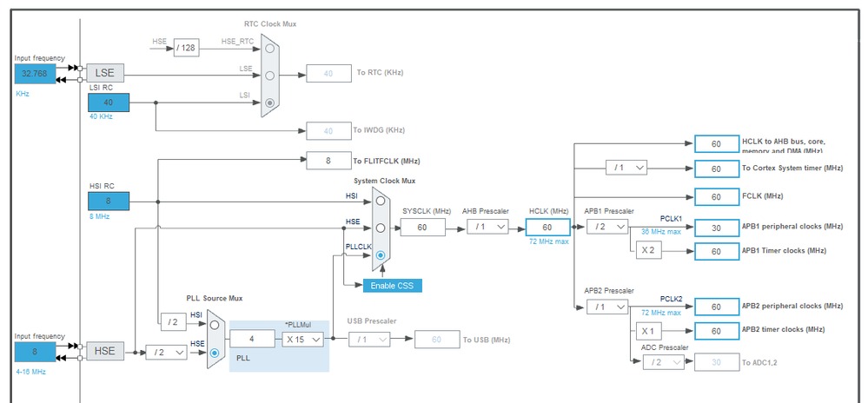This screenshot has height=403, width=868.
Task: Click HSE input frequency field 8
Action: [x=36, y=352]
